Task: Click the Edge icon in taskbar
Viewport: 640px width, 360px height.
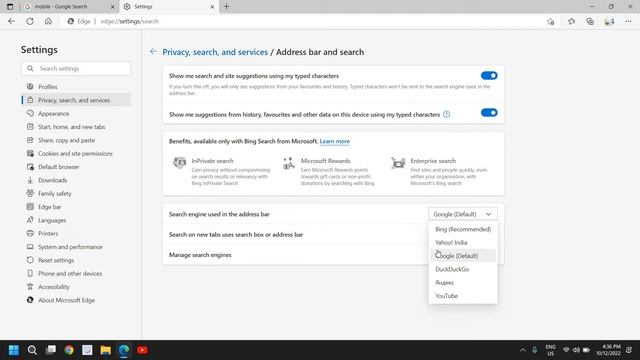Action: click(124, 350)
